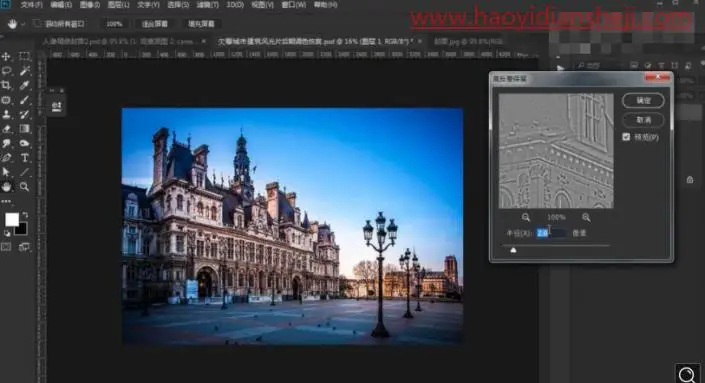
Task: Select the Frame tool
Action: (6, 100)
